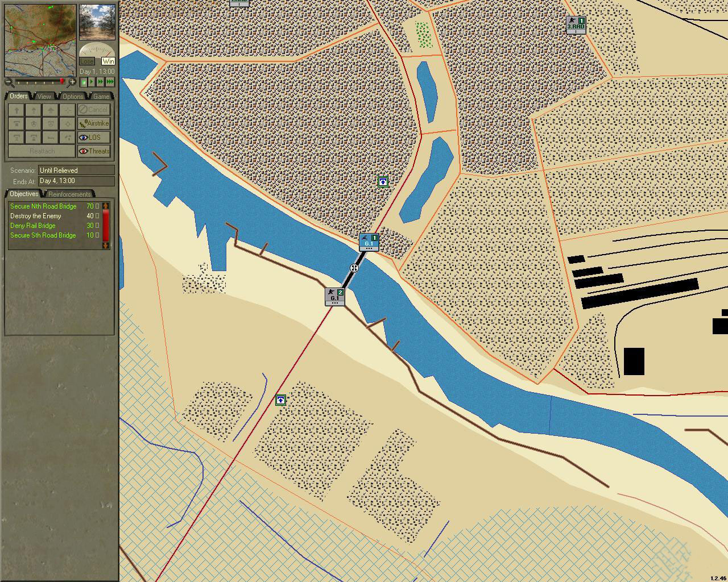This screenshot has width=728, height=582.
Task: Click the map zoom level slider
Action: (40, 82)
